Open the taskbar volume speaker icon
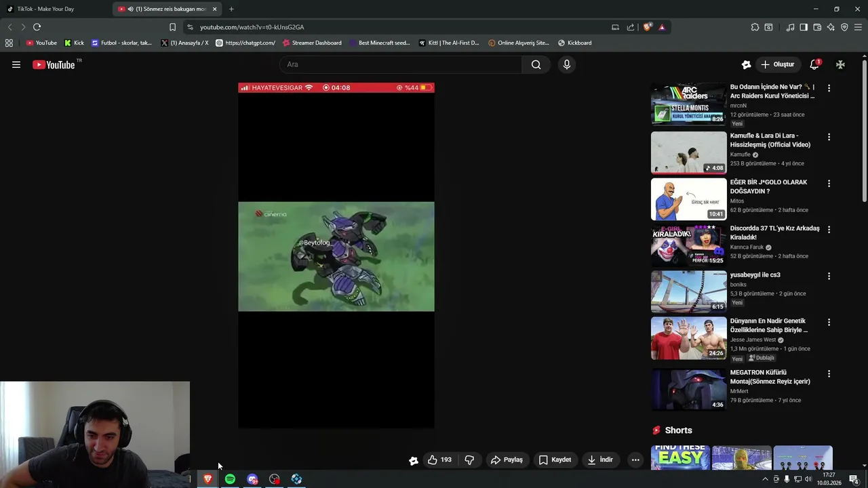 (x=808, y=479)
